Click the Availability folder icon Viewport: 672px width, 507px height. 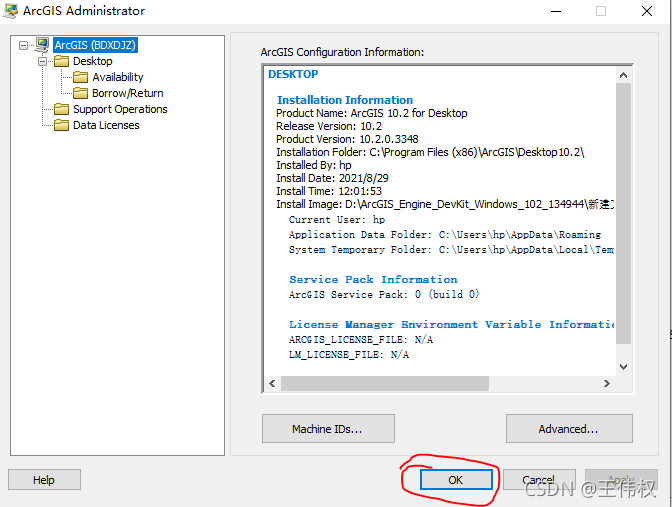(x=81, y=77)
